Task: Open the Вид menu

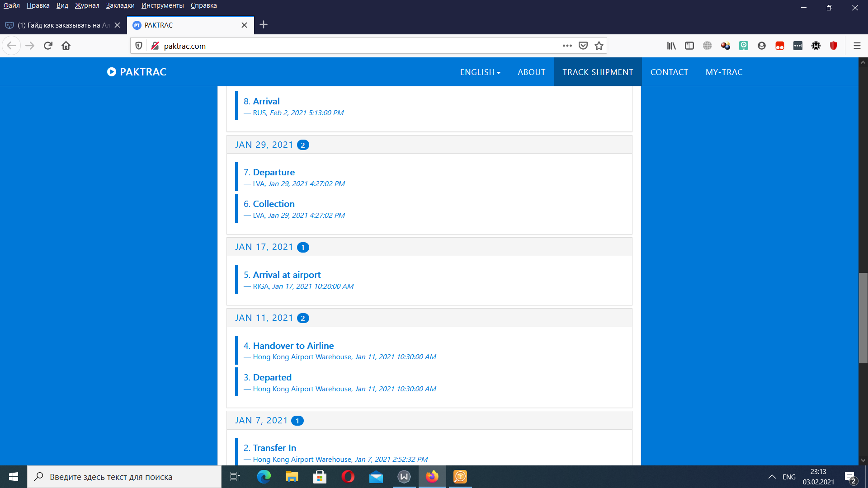Action: pos(62,5)
